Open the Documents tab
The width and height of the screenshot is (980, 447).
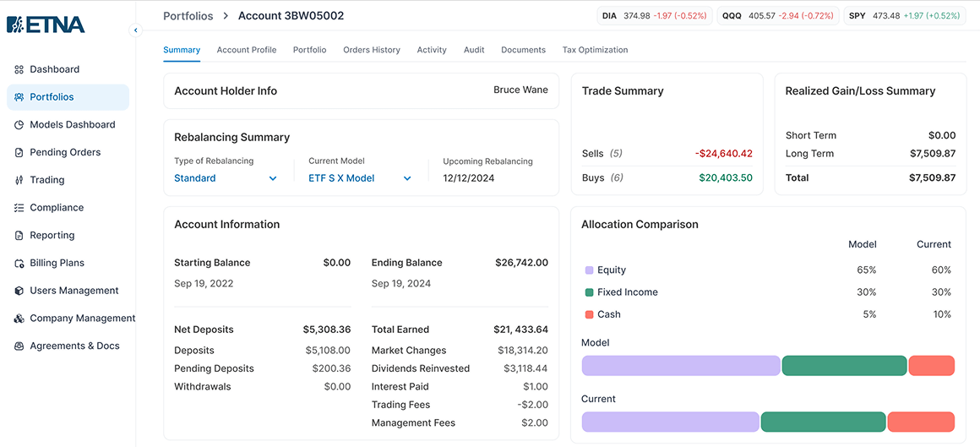[523, 49]
